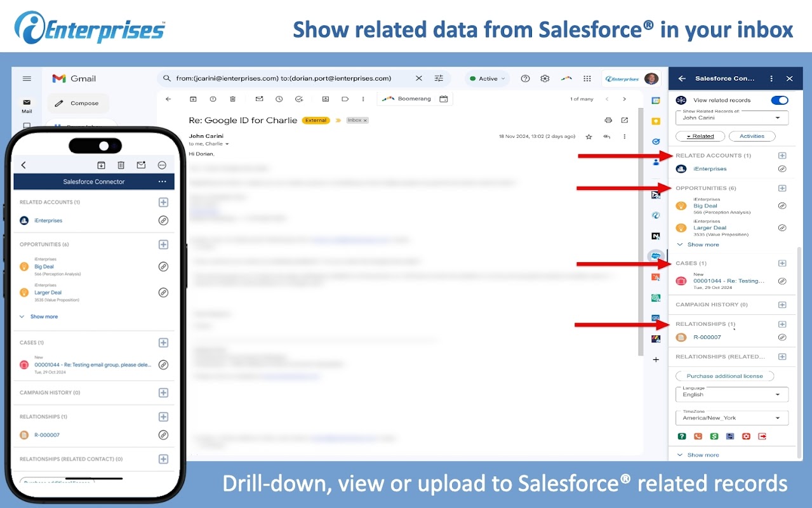Report this email as spam
The image size is (812, 508).
tap(213, 99)
